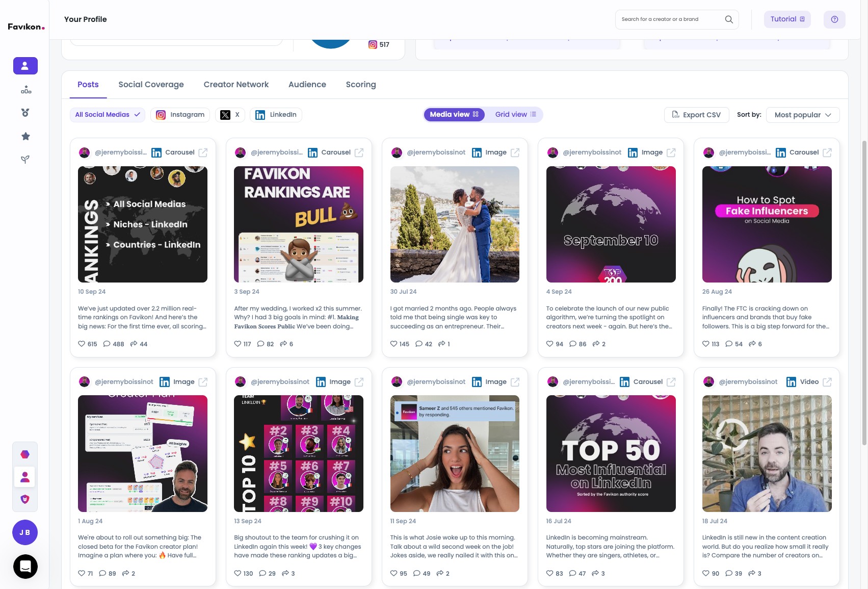Viewport: 868px width, 589px height.
Task: Click the shield icon in sidebar switcher
Action: (x=25, y=499)
